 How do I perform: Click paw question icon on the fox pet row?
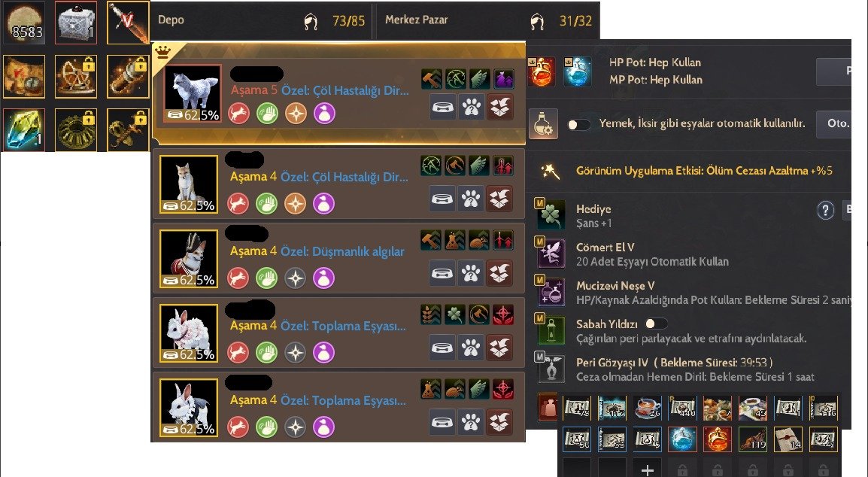(x=471, y=199)
